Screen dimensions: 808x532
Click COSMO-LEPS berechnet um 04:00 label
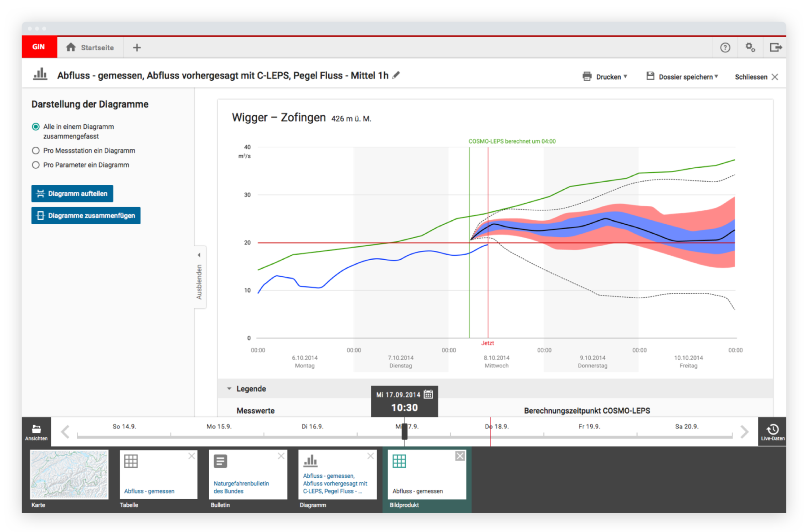pyautogui.click(x=512, y=141)
